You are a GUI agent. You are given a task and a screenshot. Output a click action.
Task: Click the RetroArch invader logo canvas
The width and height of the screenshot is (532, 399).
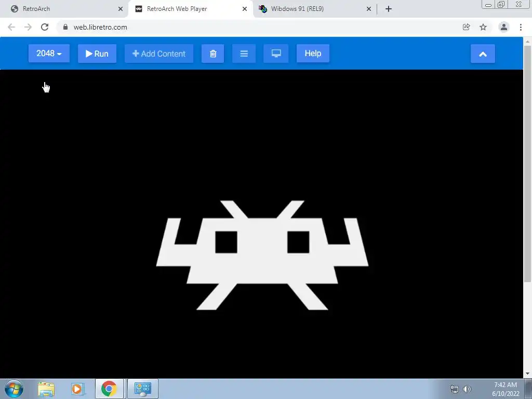[262, 255]
